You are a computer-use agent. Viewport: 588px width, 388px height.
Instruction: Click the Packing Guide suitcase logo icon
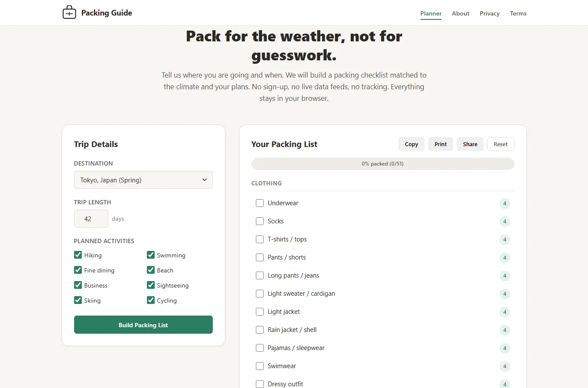(69, 13)
